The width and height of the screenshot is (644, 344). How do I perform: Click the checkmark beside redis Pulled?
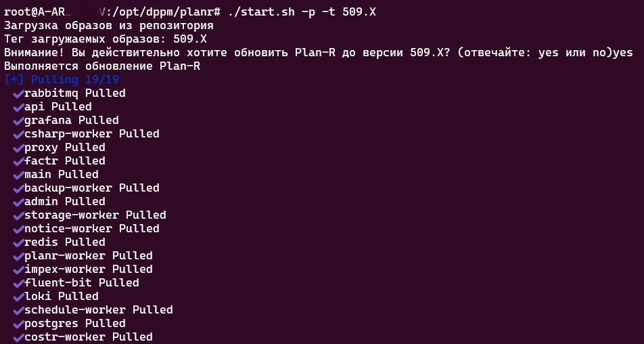(18, 242)
